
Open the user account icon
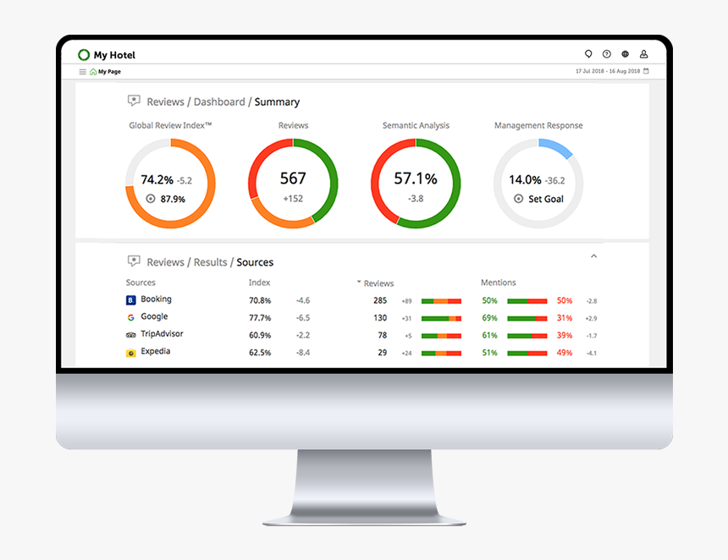coord(643,54)
